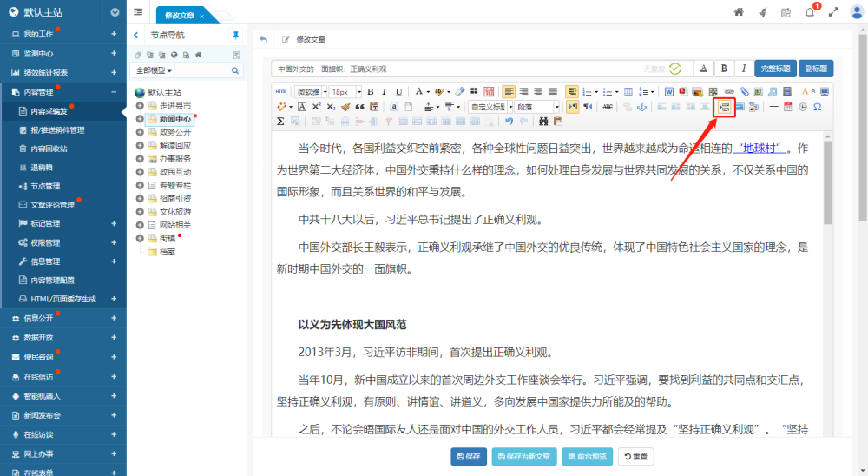Open notifications bell icon

tap(809, 13)
